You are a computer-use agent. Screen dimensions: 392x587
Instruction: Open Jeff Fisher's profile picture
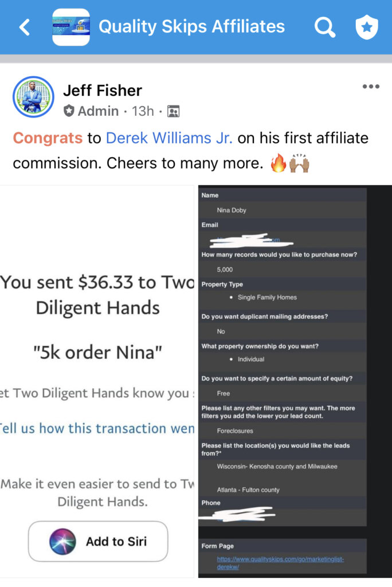click(33, 97)
